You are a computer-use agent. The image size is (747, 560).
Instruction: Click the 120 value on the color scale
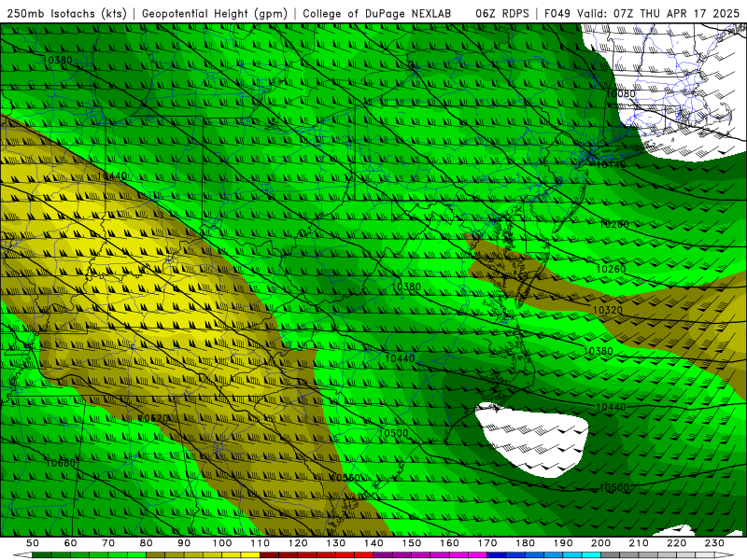pyautogui.click(x=298, y=543)
